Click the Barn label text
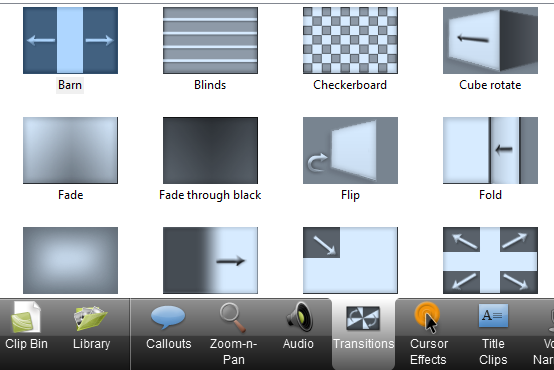554x370 pixels. tap(70, 85)
